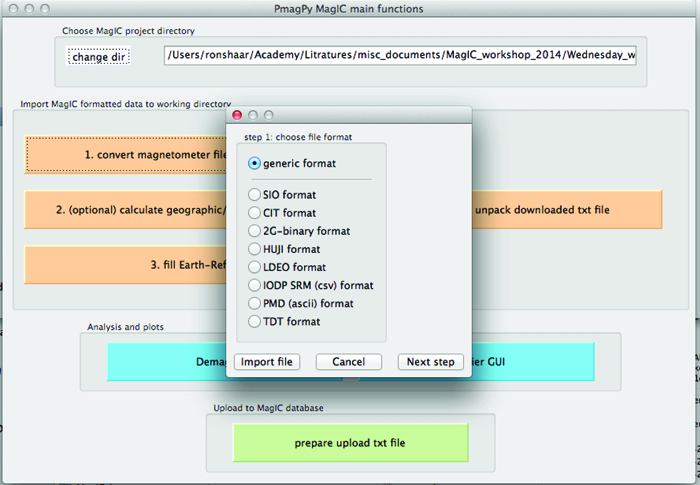Click prepare upload txt file button
Screen dimensions: 700x485
pos(350,443)
